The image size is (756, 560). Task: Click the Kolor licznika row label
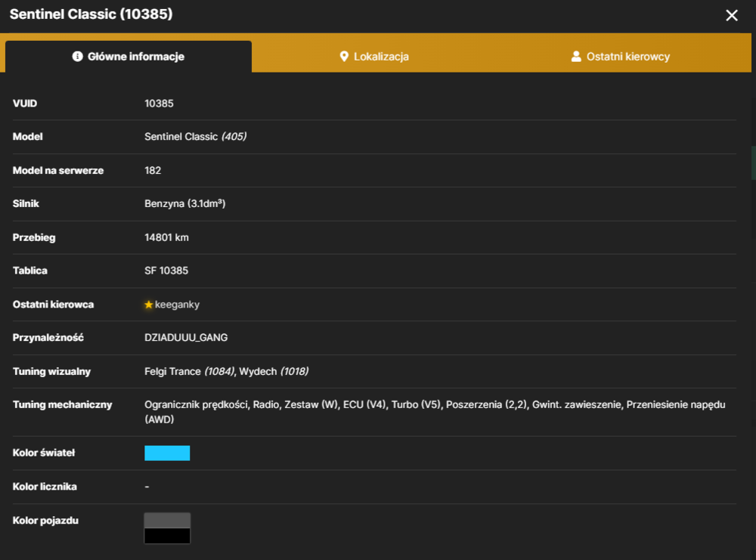pos(45,487)
